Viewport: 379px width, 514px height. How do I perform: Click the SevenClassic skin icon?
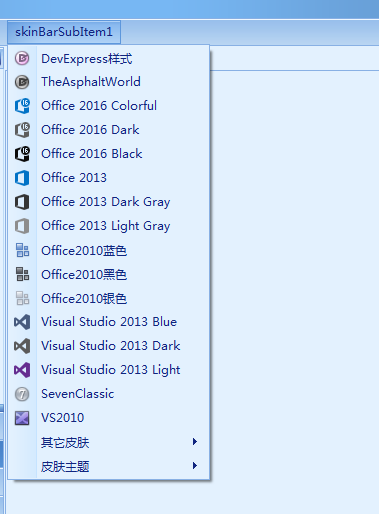coord(22,394)
